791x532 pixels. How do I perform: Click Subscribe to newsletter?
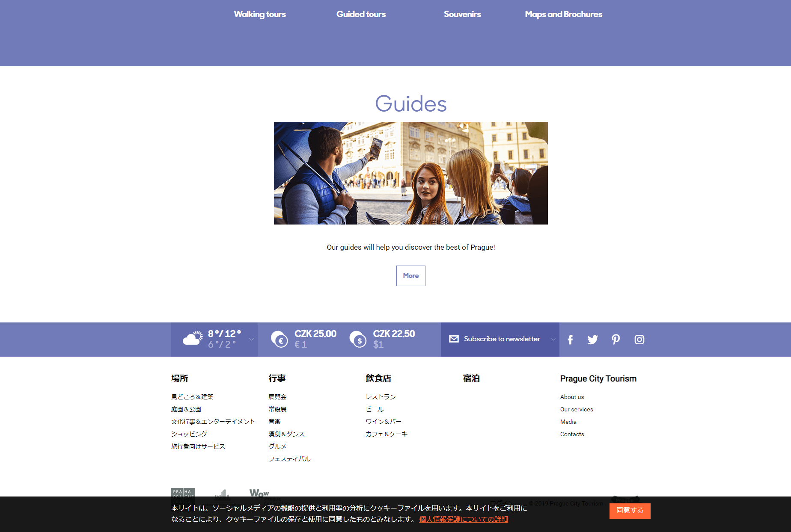click(x=502, y=339)
